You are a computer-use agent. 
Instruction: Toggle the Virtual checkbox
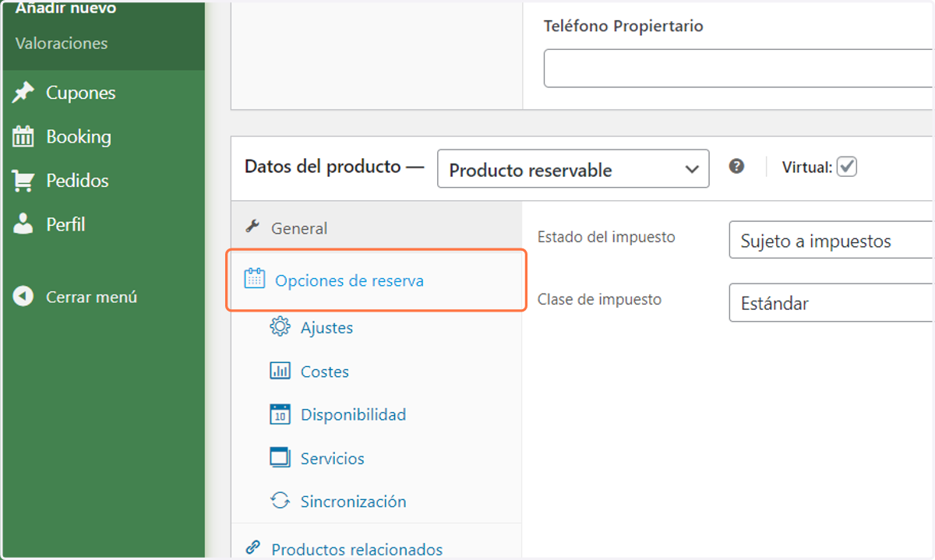tap(847, 167)
